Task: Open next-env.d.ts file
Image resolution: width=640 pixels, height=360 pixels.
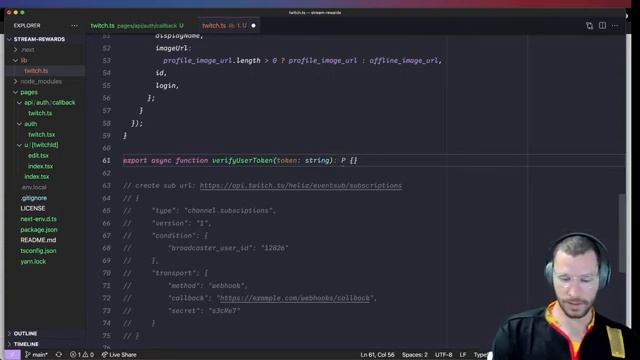Action: point(39,219)
